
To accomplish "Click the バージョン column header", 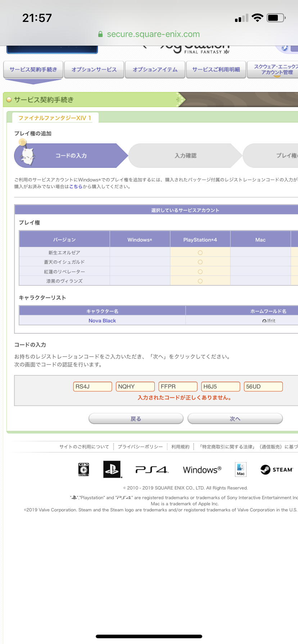I will 64,239.
